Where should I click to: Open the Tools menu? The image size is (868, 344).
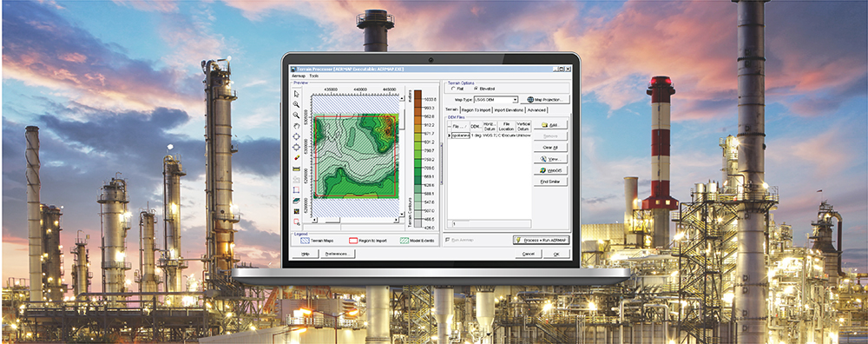(x=314, y=76)
